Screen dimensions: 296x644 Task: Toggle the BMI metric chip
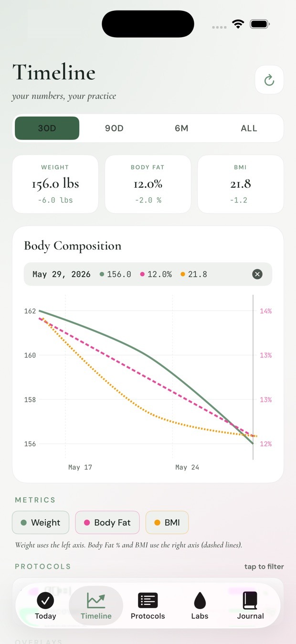(x=167, y=523)
